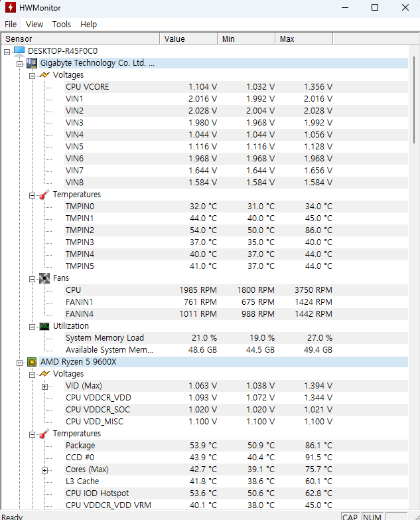The height and width of the screenshot is (520, 420).
Task: Select the Package temperature row
Action: 236,446
